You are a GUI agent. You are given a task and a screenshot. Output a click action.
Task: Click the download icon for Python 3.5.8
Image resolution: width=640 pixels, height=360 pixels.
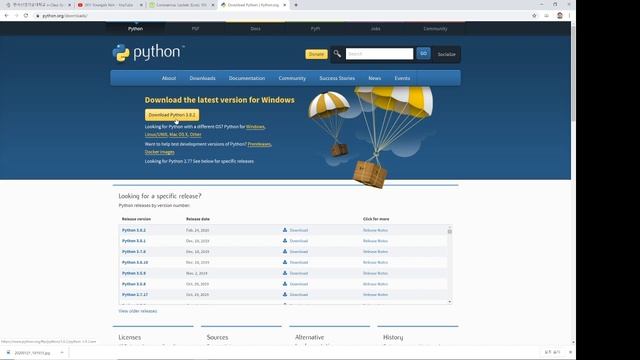tap(285, 284)
